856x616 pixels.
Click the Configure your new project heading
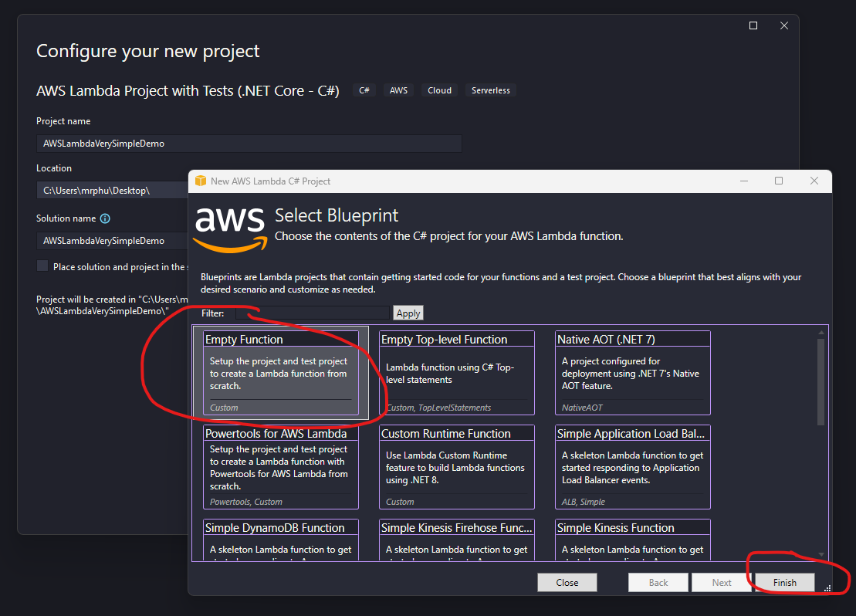[148, 51]
